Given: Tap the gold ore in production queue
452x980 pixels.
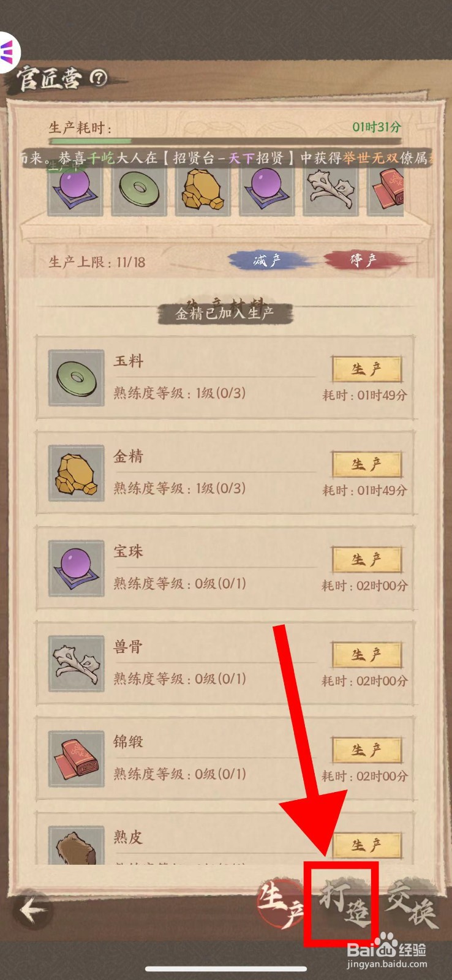Looking at the screenshot, I should coord(202,190).
